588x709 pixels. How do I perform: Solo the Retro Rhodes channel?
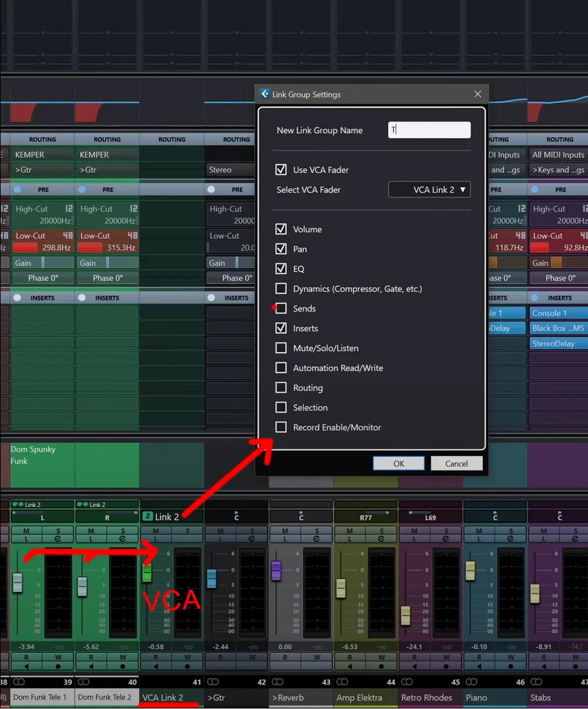445,531
